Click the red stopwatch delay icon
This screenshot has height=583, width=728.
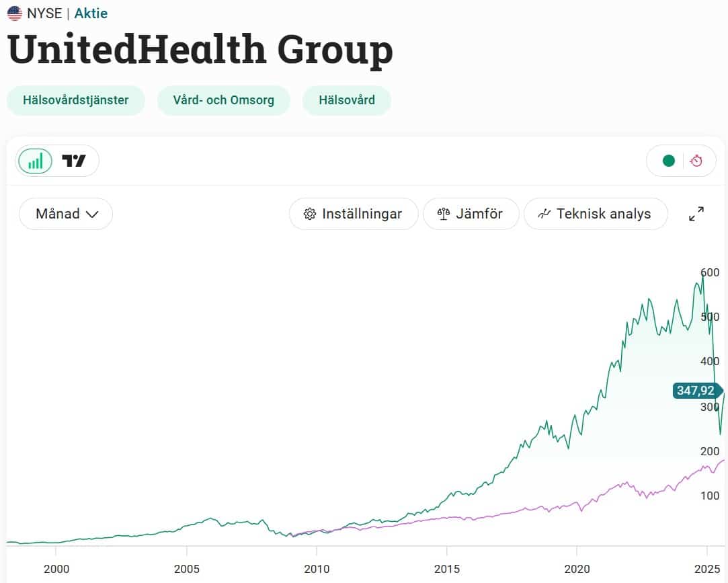point(696,161)
